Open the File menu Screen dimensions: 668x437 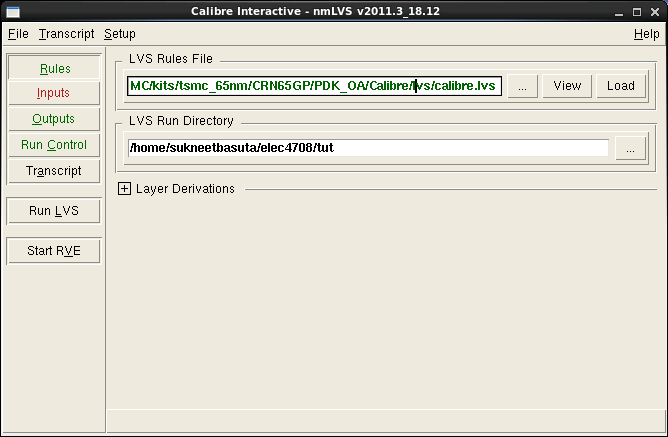point(18,34)
